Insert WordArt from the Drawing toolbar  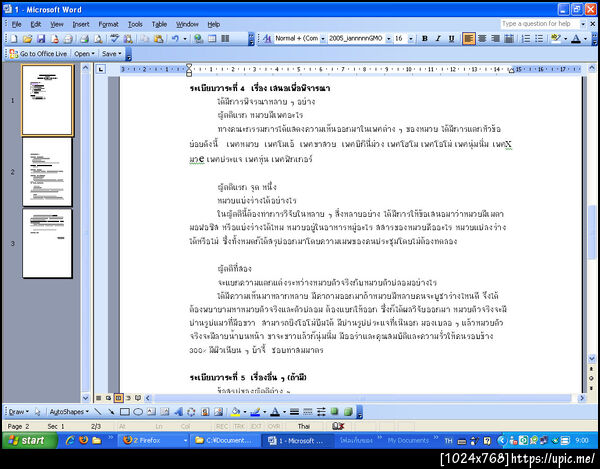[178, 412]
